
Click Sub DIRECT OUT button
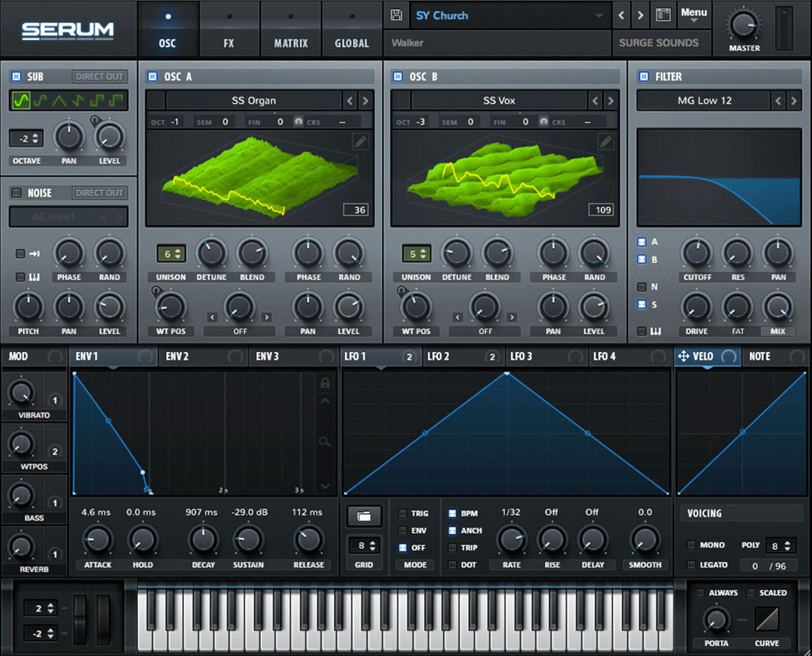(99, 76)
